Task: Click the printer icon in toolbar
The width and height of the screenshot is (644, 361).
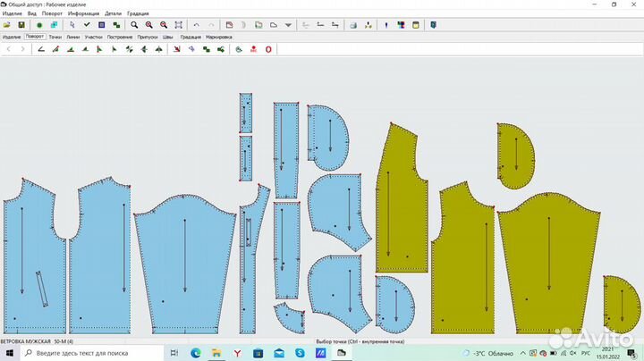Action: (353, 25)
